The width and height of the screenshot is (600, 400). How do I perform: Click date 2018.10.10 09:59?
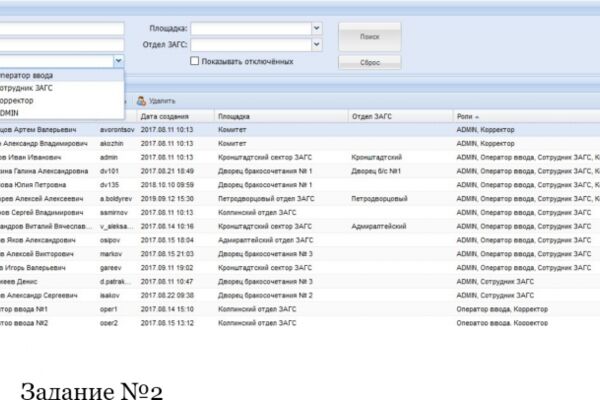pos(167,185)
